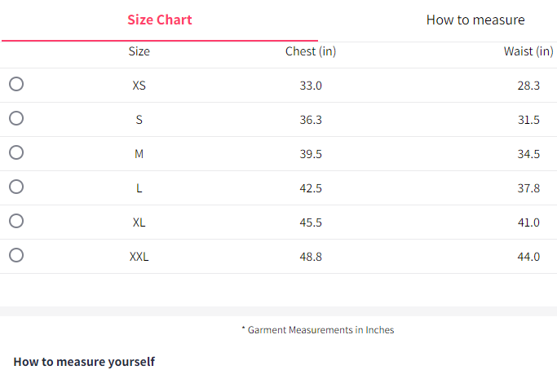
Task: Click the 31.5 waist value for S
Action: pos(528,120)
